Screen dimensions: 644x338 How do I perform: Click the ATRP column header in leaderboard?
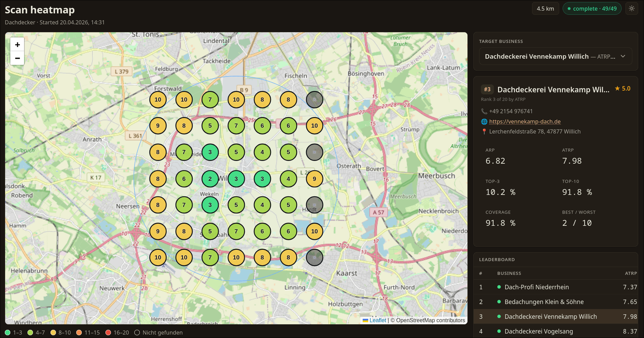[x=631, y=273]
